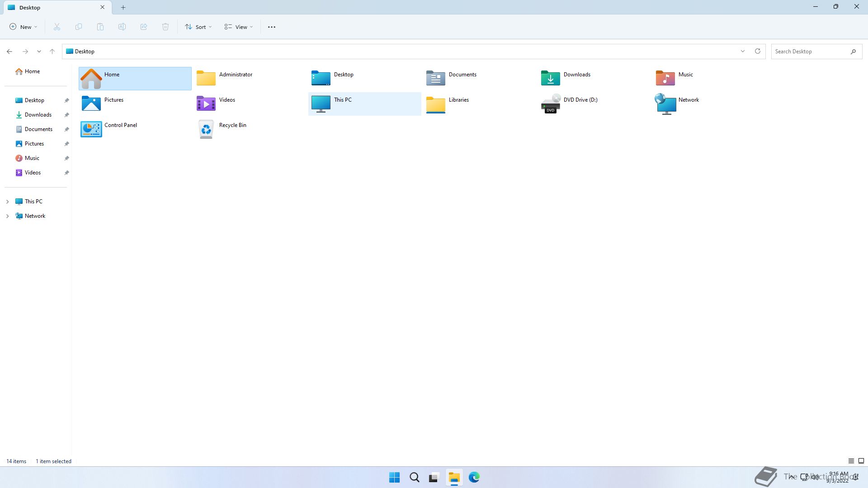This screenshot has width=868, height=488.
Task: Open the View dropdown menu
Action: [239, 27]
